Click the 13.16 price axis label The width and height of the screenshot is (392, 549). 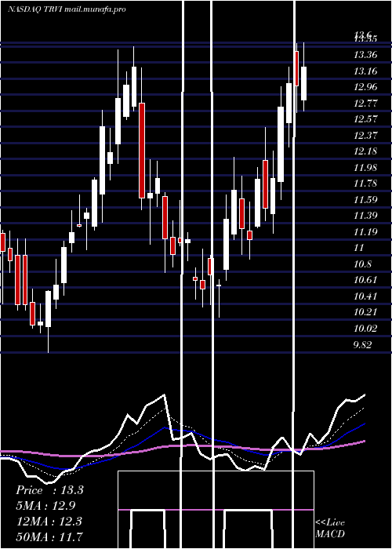(365, 71)
